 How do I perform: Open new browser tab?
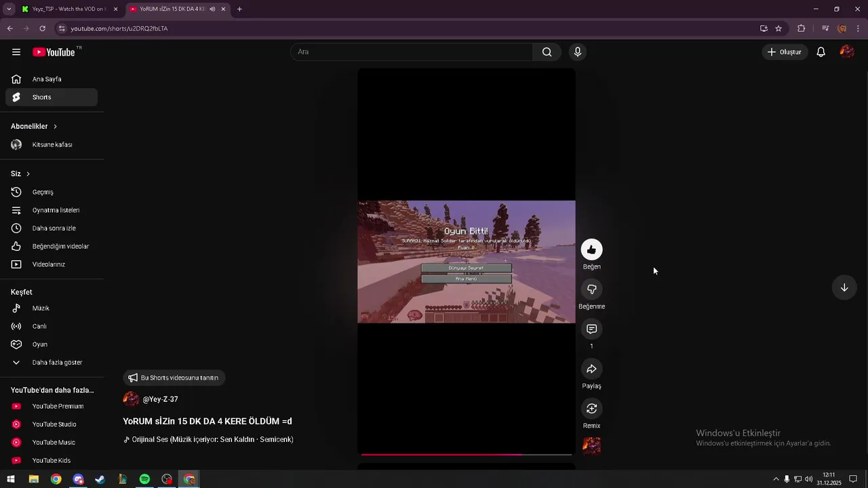(x=239, y=9)
